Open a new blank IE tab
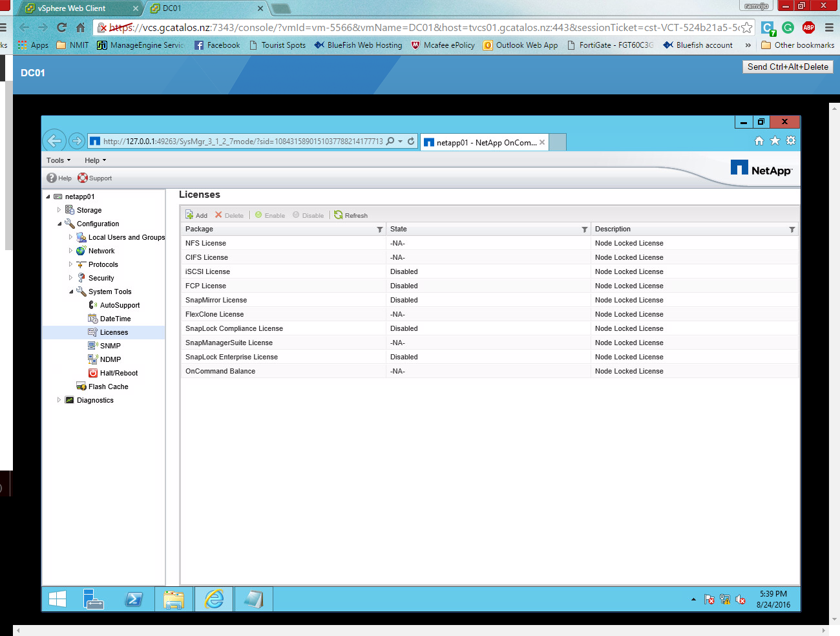The width and height of the screenshot is (840, 636). click(558, 142)
